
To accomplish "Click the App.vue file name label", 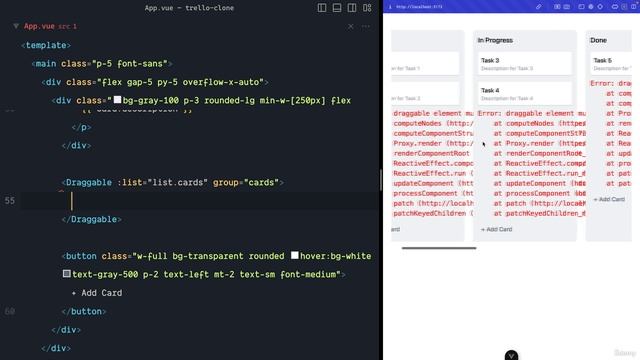I will 39,26.
